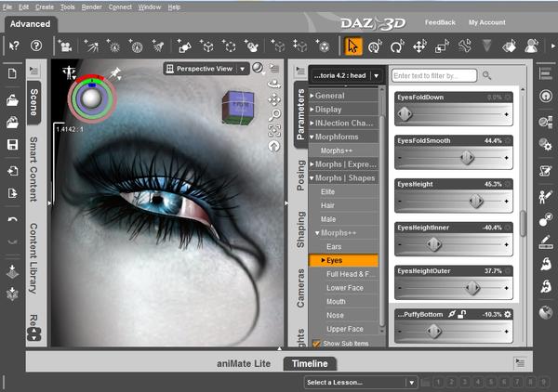The width and height of the screenshot is (558, 392).
Task: Activate the Node Selection arrow tool
Action: [353, 46]
